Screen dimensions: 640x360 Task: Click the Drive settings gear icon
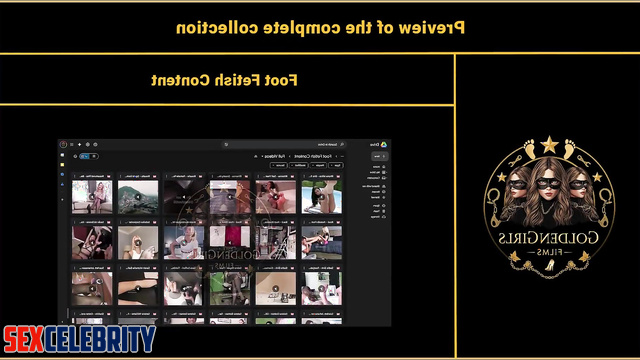click(88, 144)
